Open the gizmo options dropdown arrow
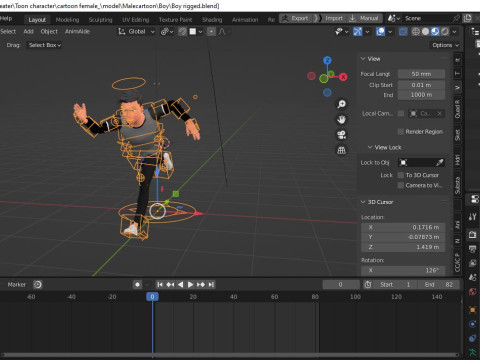The height and width of the screenshot is (360, 480). pyautogui.click(x=367, y=32)
